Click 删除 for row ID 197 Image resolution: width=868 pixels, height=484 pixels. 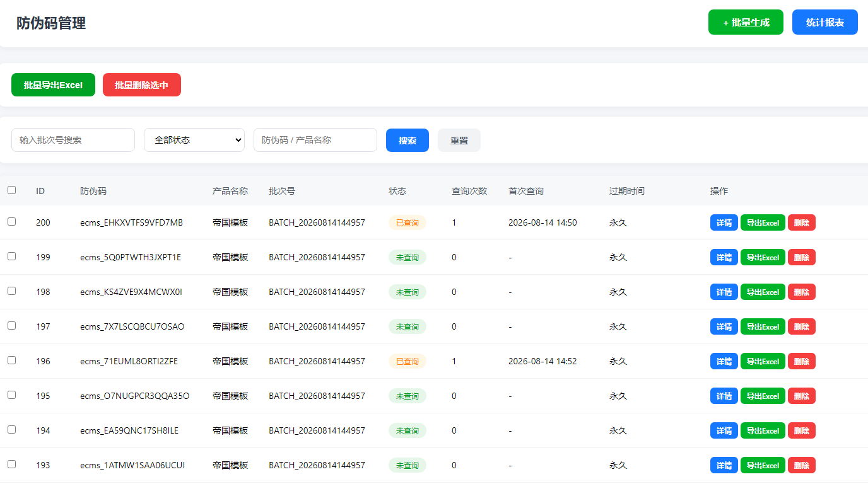pos(802,326)
